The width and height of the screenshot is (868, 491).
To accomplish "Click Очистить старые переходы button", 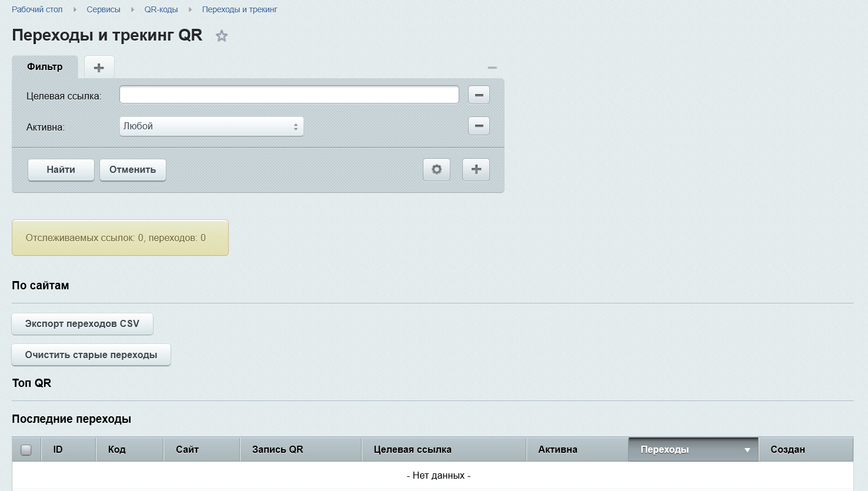I will [x=91, y=355].
